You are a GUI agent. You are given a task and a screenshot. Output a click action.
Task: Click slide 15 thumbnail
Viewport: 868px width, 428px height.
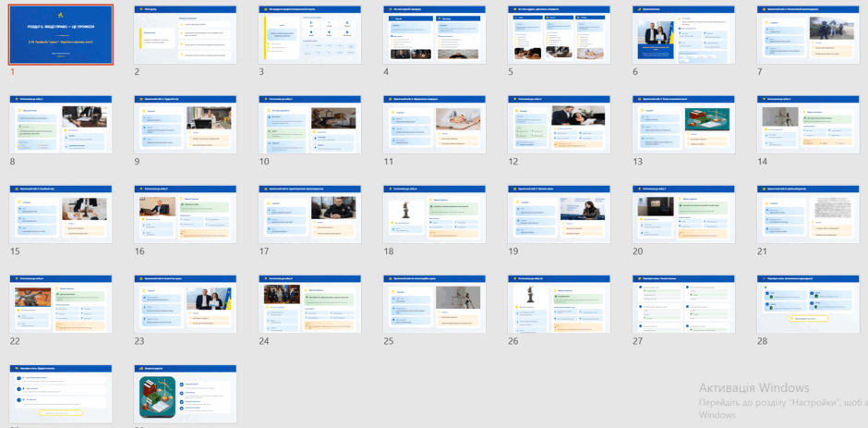[x=61, y=214]
